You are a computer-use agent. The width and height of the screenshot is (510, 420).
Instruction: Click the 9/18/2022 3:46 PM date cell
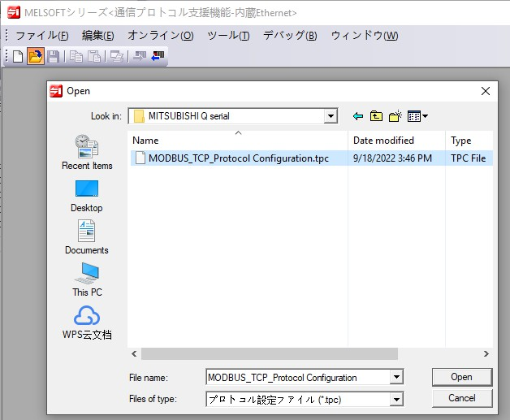click(x=392, y=158)
